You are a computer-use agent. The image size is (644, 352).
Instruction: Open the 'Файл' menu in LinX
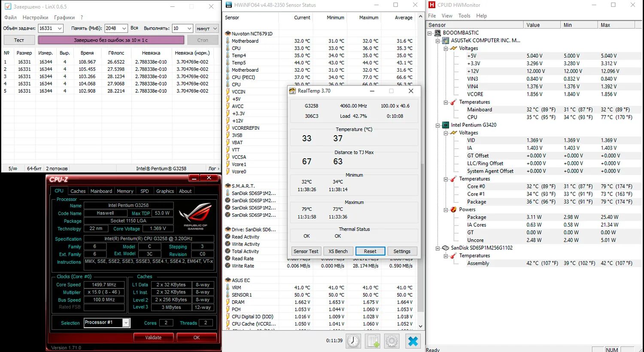pyautogui.click(x=10, y=18)
